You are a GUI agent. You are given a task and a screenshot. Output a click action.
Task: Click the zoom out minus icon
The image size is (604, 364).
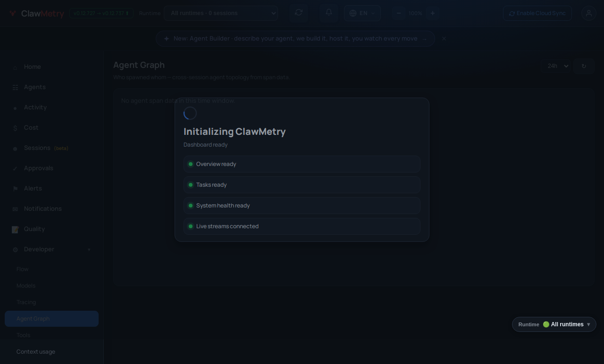tap(399, 13)
